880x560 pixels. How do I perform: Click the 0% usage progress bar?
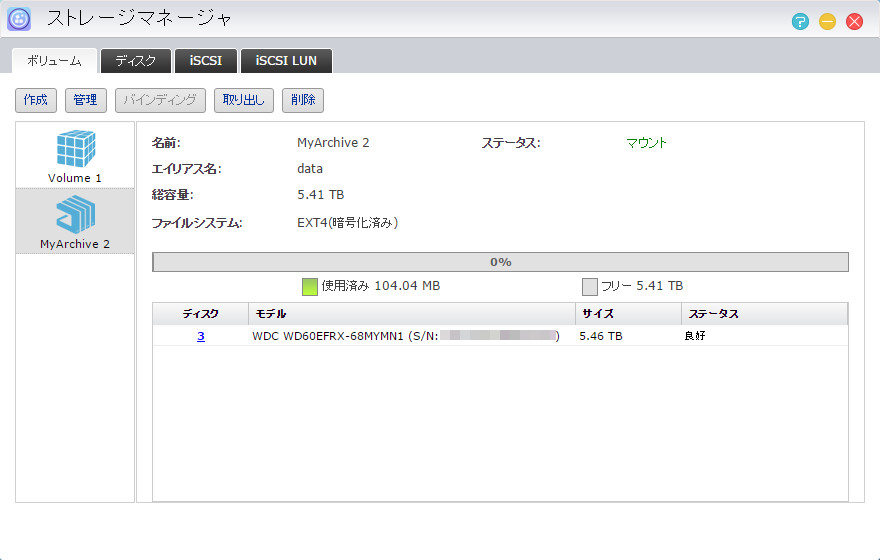tap(500, 262)
